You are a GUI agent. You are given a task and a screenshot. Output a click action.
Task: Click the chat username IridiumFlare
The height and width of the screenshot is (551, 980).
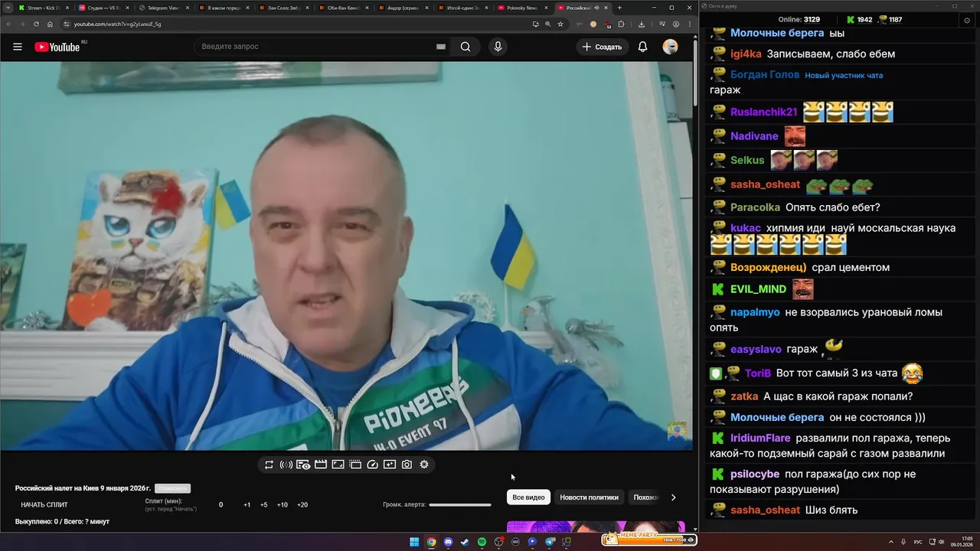click(x=760, y=439)
